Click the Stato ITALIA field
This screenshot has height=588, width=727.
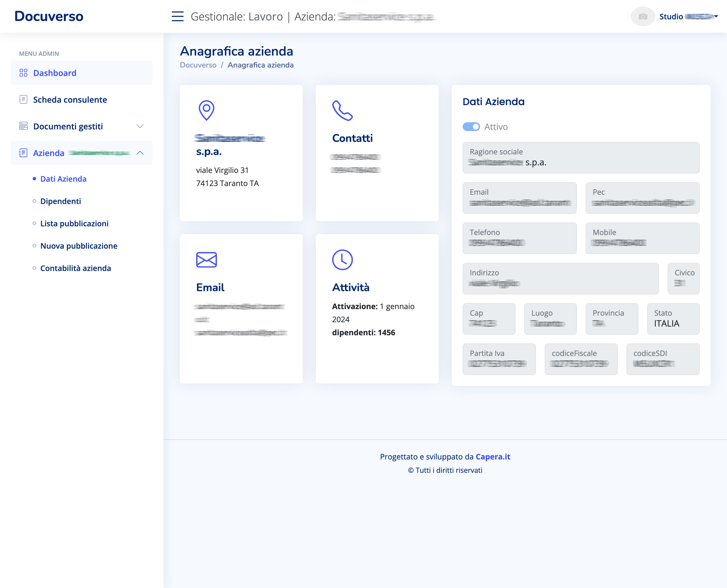(x=673, y=319)
